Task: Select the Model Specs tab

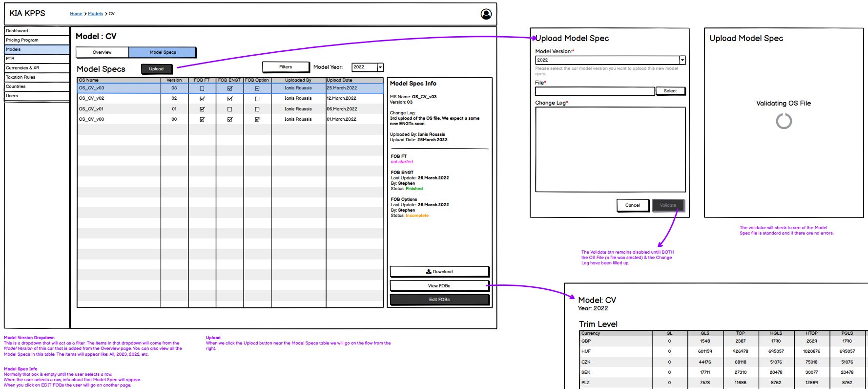Action: [x=163, y=52]
